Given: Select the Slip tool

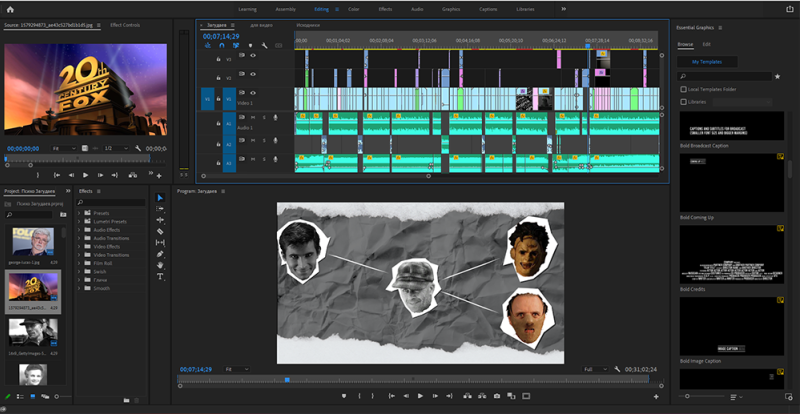Looking at the screenshot, I should [x=160, y=242].
